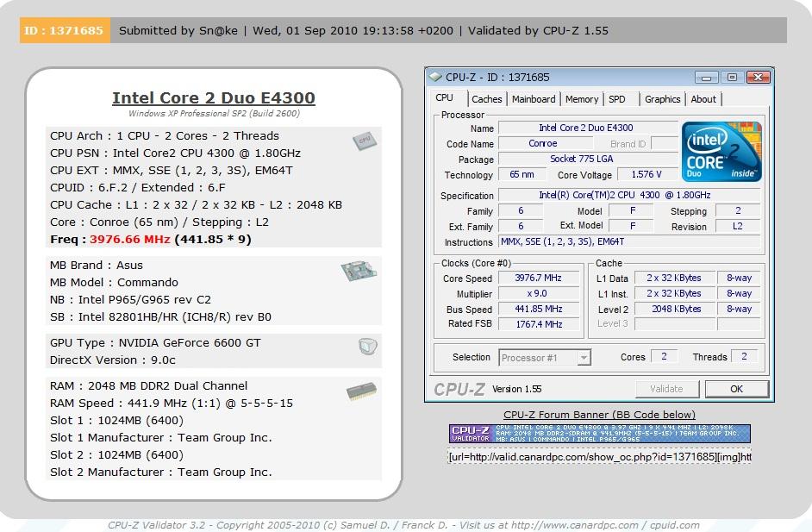Image resolution: width=812 pixels, height=532 pixels.
Task: Switch to the Mainboard tab
Action: click(534, 99)
